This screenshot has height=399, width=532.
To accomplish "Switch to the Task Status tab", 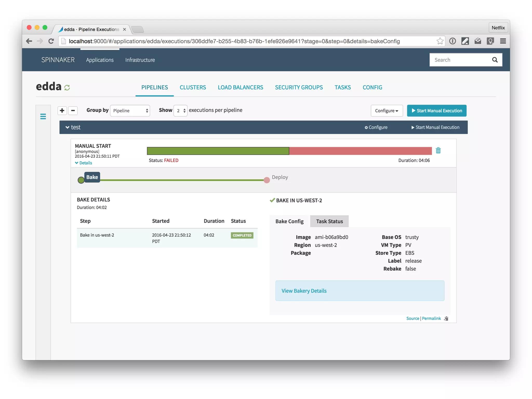I will [329, 221].
